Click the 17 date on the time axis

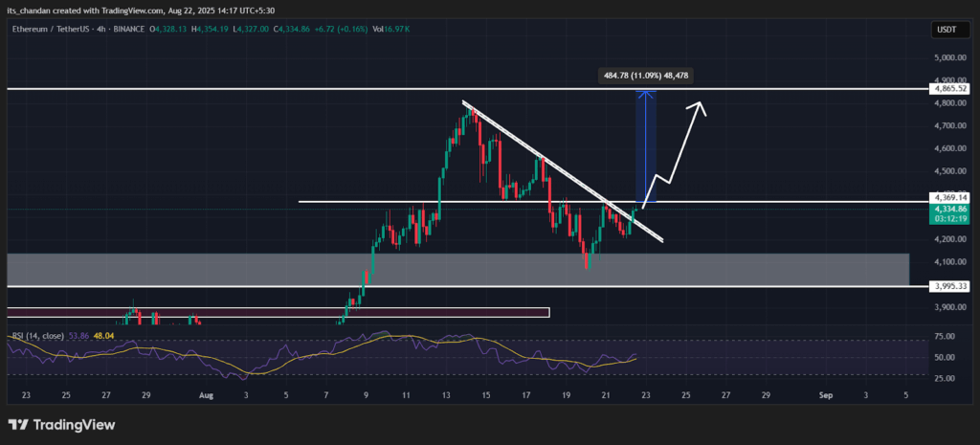point(526,395)
